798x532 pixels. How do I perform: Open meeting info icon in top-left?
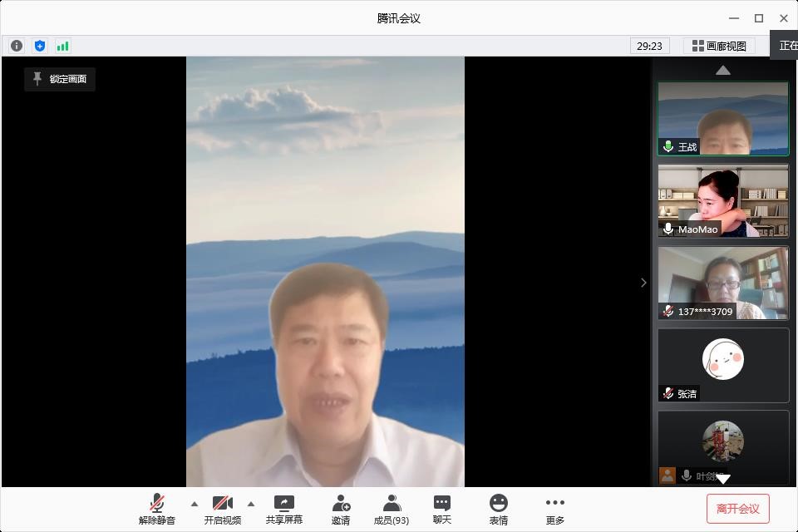pyautogui.click(x=17, y=46)
